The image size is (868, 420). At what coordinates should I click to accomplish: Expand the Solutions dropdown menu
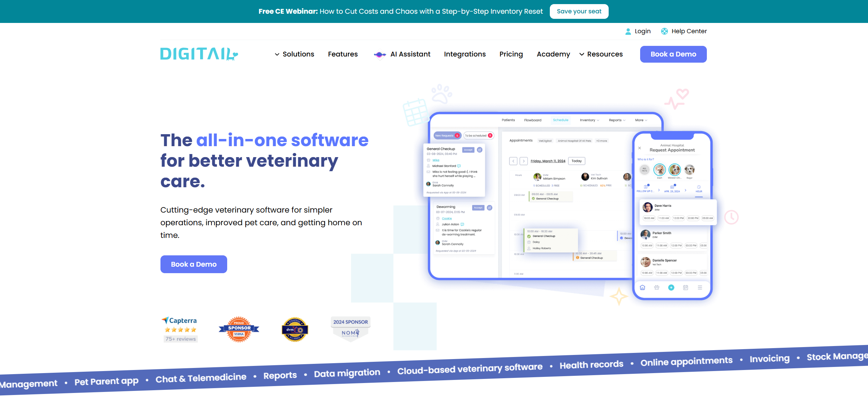pos(295,54)
